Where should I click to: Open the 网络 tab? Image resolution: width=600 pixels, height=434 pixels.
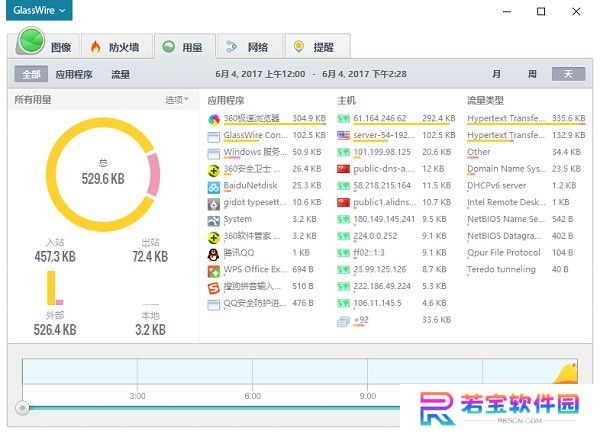(250, 47)
